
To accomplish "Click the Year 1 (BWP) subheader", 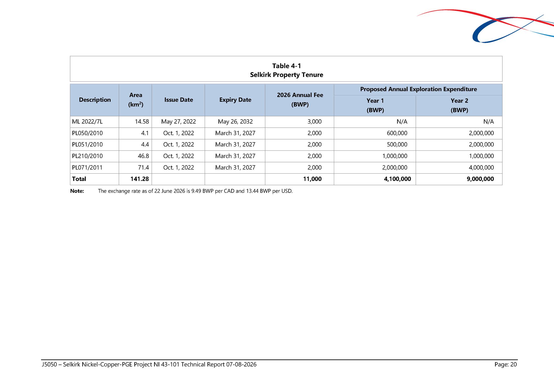I will tap(375, 105).
